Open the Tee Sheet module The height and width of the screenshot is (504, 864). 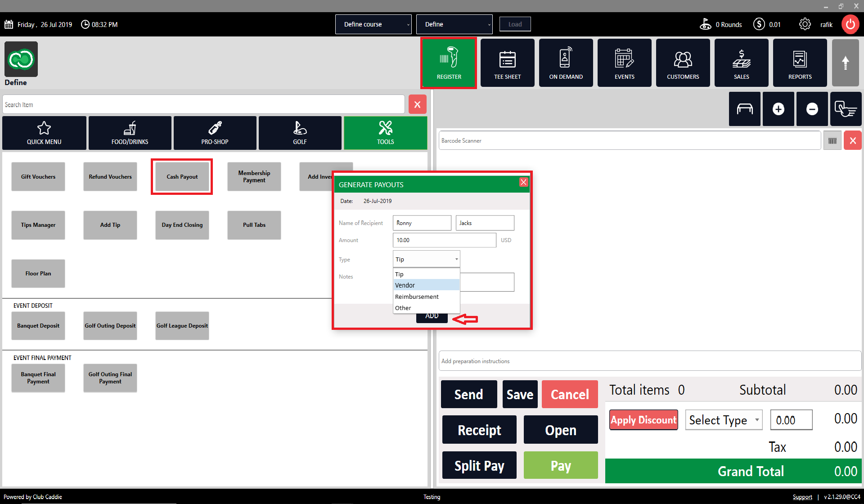[x=507, y=63]
